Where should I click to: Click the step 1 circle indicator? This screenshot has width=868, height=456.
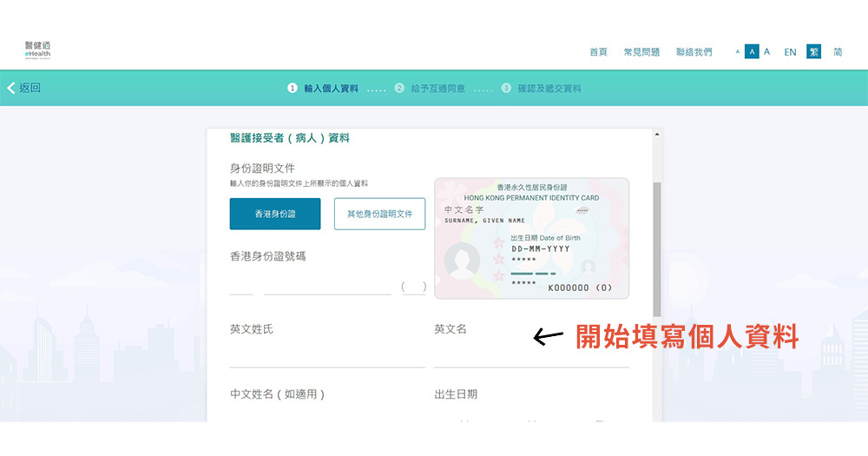293,88
